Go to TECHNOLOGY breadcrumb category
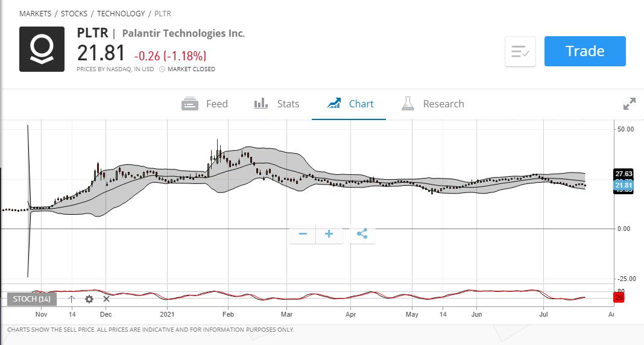 121,13
